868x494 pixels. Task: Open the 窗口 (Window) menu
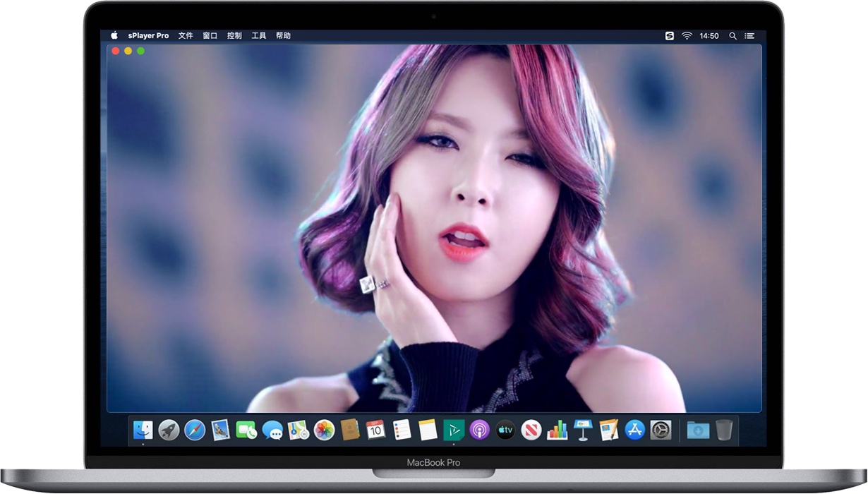point(210,35)
